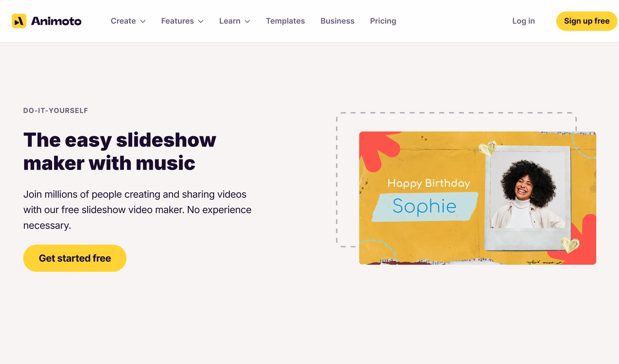619x364 pixels.
Task: Expand the chevron next to Create
Action: [x=143, y=21]
